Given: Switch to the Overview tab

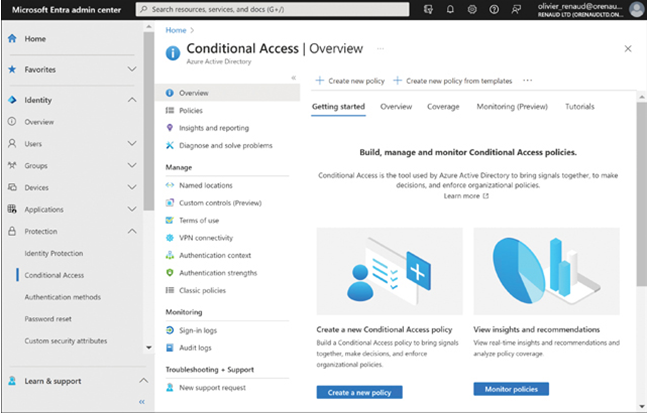Looking at the screenshot, I should (396, 107).
